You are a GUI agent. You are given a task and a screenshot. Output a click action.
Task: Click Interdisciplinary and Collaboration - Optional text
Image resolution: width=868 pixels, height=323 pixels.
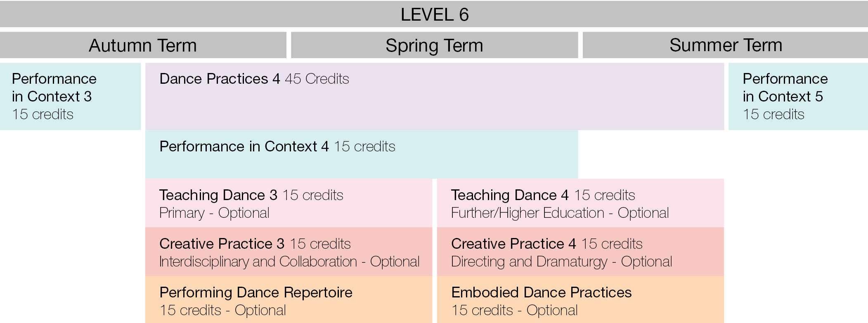[x=289, y=262]
